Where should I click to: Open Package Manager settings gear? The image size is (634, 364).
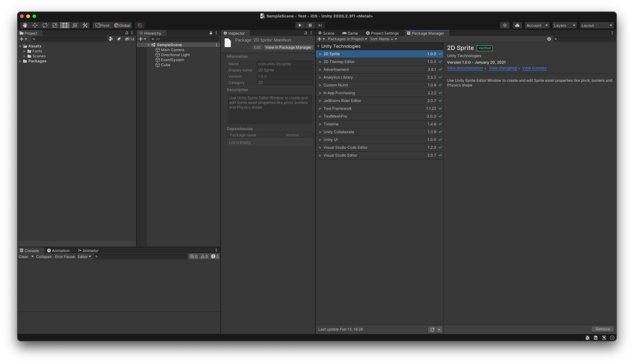coord(549,39)
